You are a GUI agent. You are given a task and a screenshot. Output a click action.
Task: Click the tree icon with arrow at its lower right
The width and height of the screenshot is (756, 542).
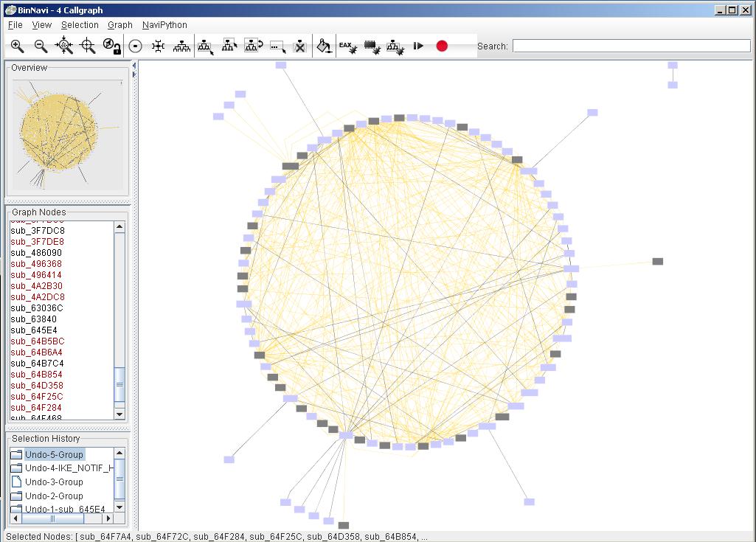pyautogui.click(x=205, y=46)
